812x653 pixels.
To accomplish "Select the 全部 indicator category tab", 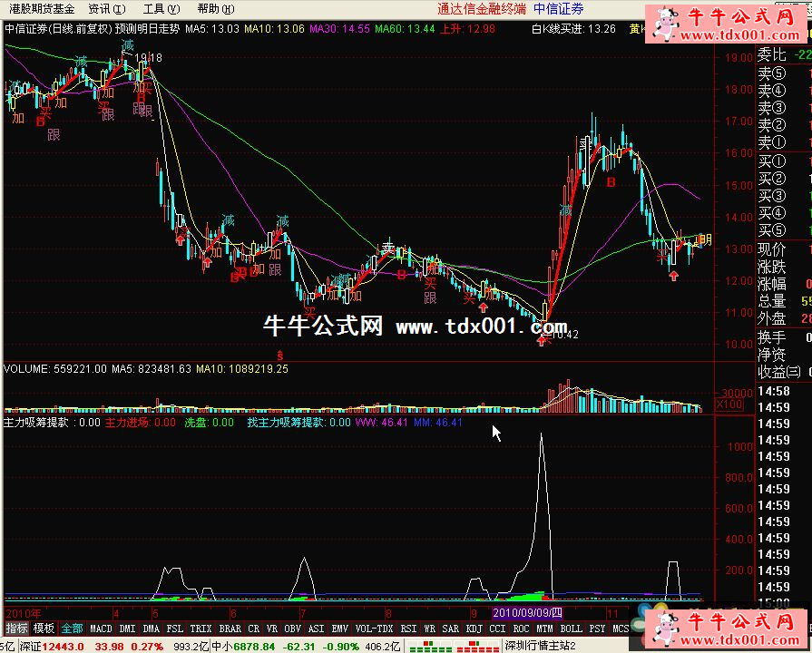I will point(72,629).
